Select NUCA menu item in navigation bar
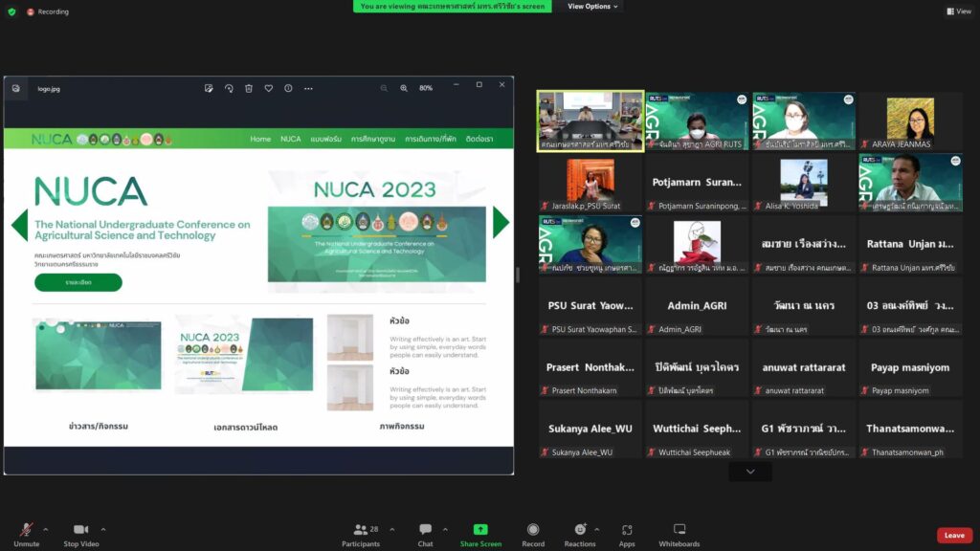This screenshot has height=551, width=980. pyautogui.click(x=291, y=139)
